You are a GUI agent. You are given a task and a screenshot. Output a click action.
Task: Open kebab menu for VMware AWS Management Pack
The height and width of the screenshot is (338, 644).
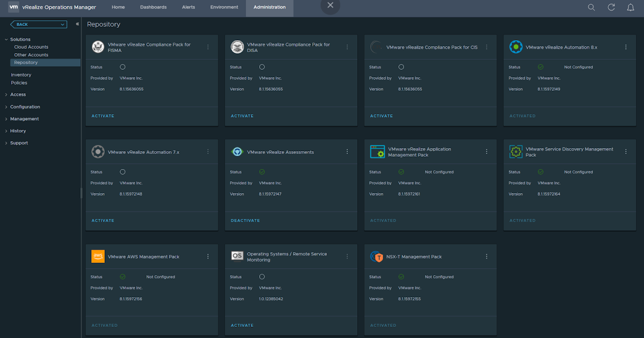[208, 256]
